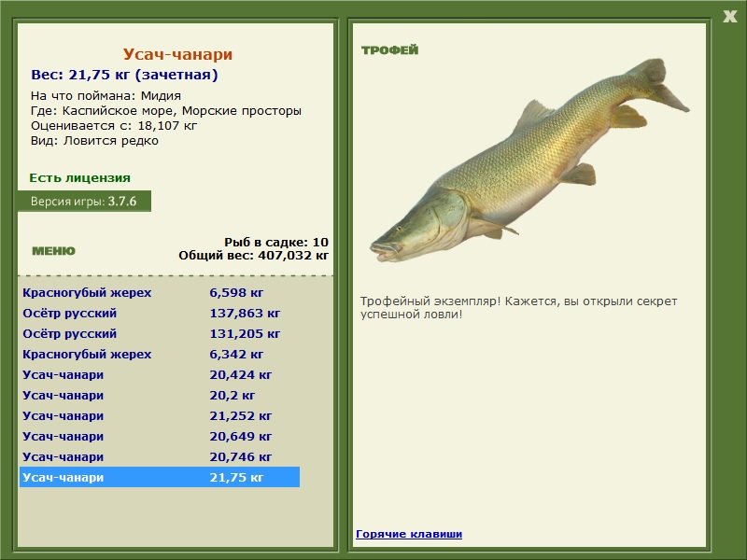The image size is (747, 560).
Task: Click the Общий вес 407,032 кг total
Action: click(253, 255)
